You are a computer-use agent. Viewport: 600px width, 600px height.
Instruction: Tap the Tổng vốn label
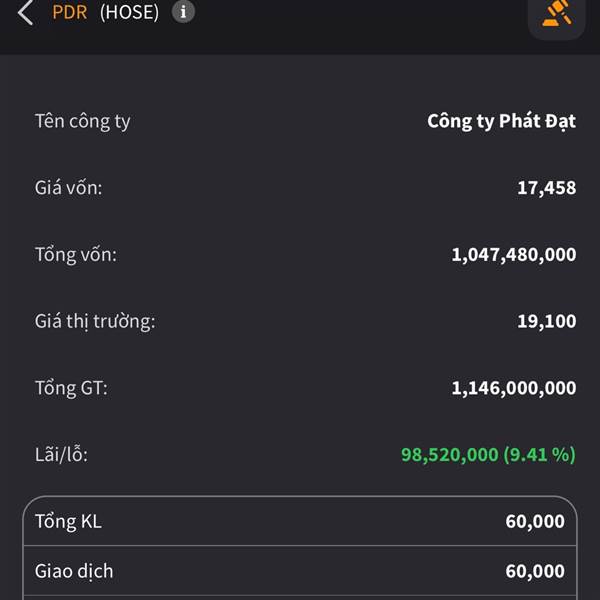tap(76, 255)
